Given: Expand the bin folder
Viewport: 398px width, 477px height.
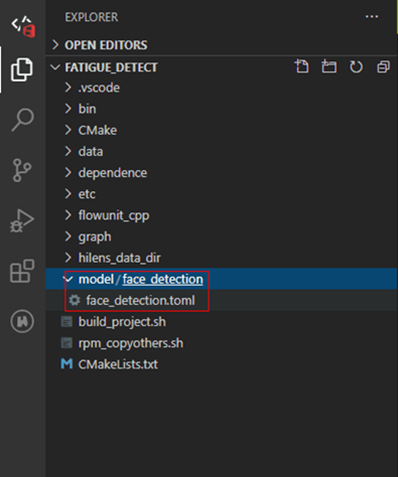Looking at the screenshot, I should click(x=68, y=109).
